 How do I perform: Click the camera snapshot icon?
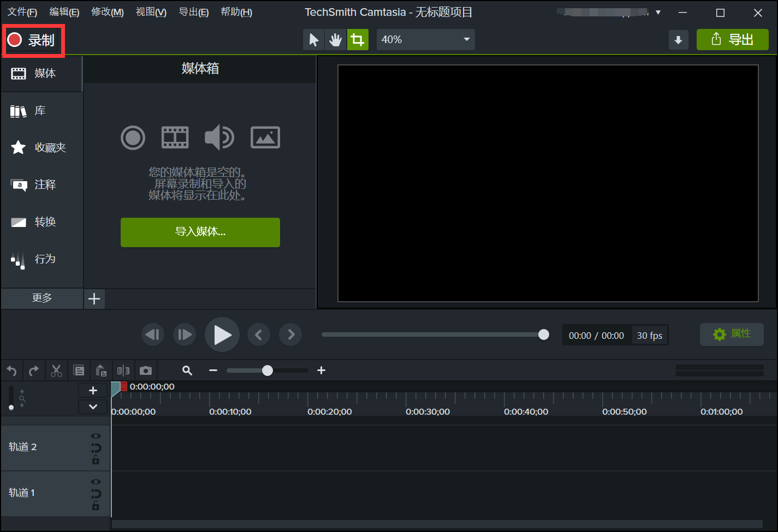[x=146, y=371]
